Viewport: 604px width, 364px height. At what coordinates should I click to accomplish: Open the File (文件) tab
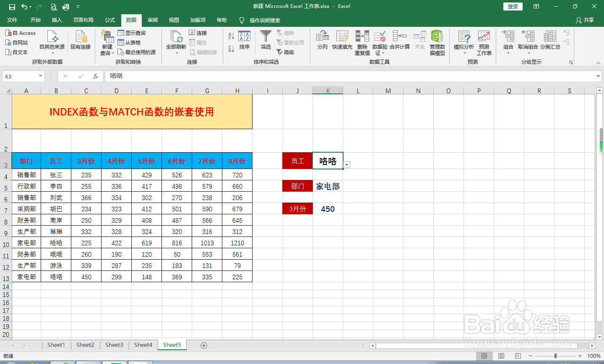tap(12, 20)
